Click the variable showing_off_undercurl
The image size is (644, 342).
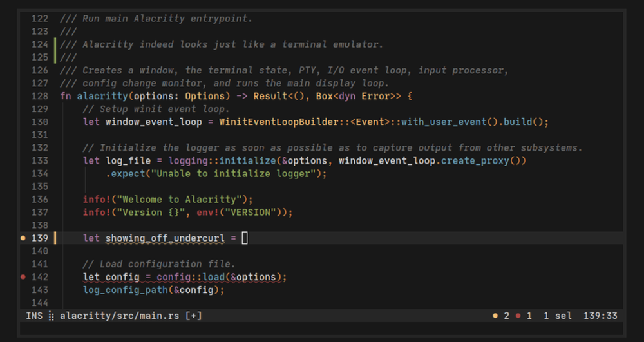click(165, 238)
